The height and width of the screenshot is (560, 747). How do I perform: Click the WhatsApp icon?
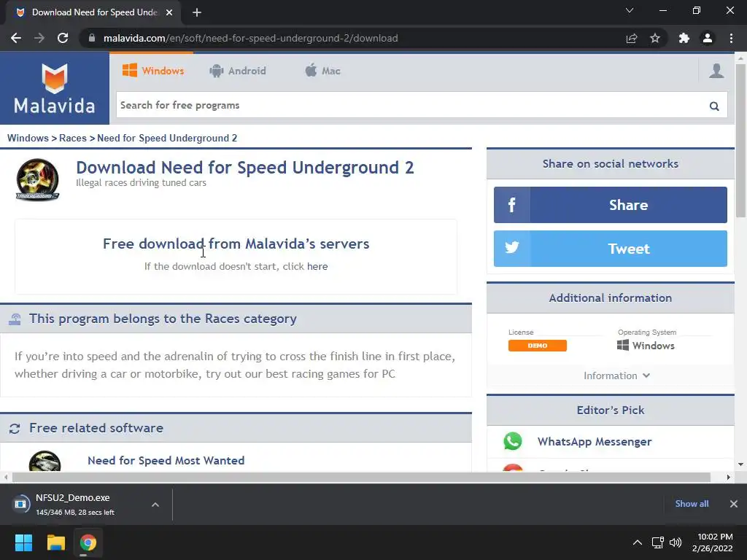[x=513, y=441]
